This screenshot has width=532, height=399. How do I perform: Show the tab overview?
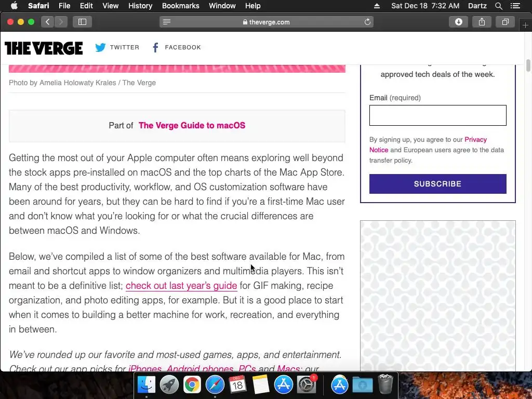(505, 22)
